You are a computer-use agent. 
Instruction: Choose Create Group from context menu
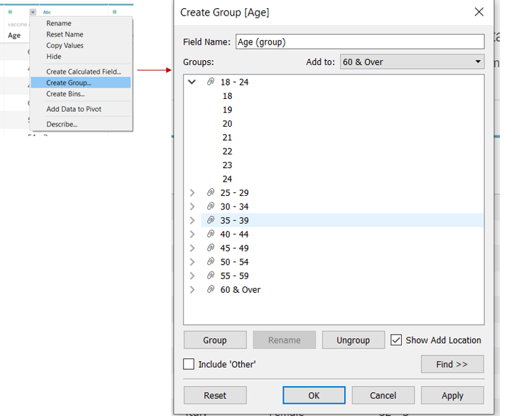68,83
